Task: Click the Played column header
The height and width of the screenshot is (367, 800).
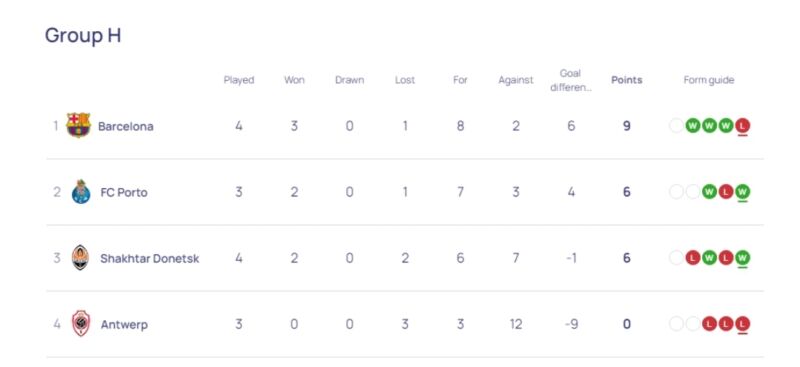Action: (239, 80)
